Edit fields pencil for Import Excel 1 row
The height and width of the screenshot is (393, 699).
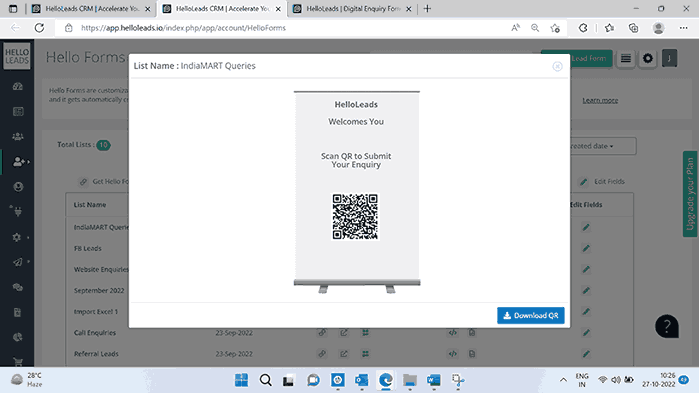586,311
